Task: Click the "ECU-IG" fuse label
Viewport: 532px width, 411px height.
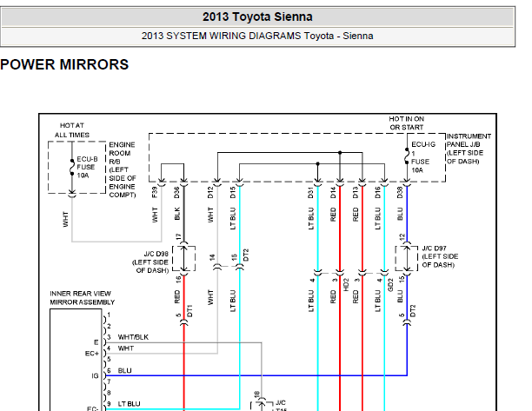Action: pos(423,144)
